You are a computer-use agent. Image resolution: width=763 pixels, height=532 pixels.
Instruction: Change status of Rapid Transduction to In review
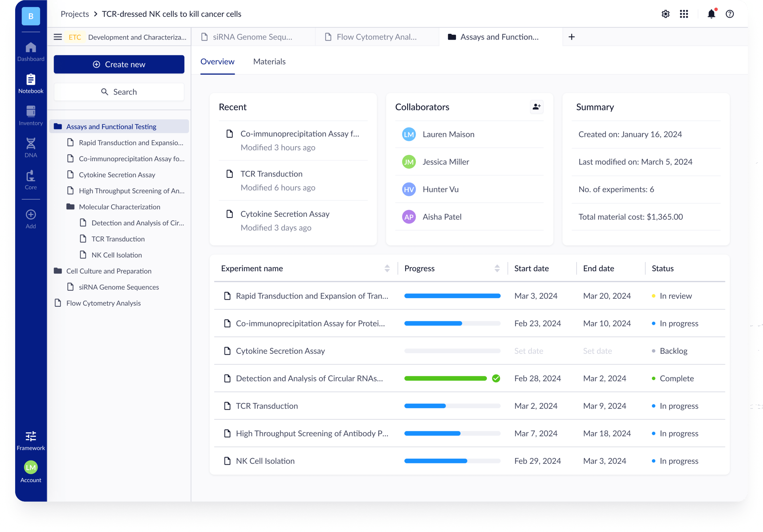pyautogui.click(x=672, y=296)
